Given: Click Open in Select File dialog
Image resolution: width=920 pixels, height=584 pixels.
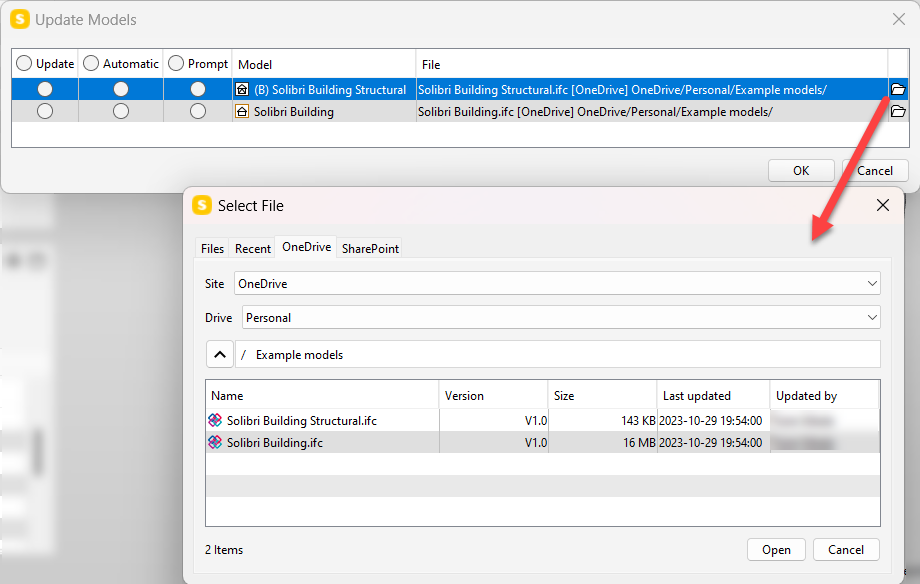Looking at the screenshot, I should (x=776, y=550).
